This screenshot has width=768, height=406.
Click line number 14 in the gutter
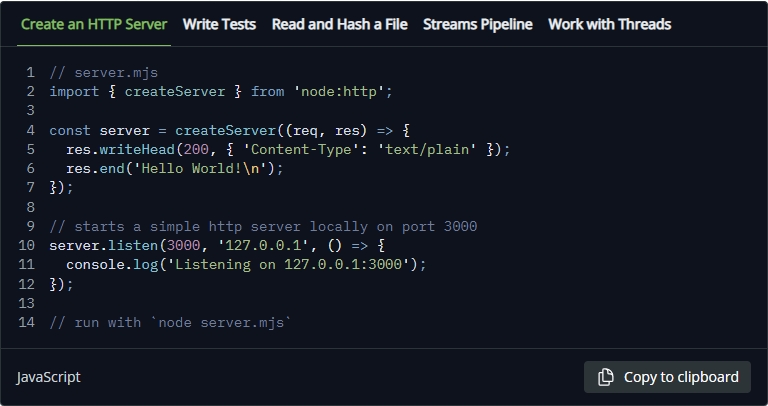click(26, 322)
